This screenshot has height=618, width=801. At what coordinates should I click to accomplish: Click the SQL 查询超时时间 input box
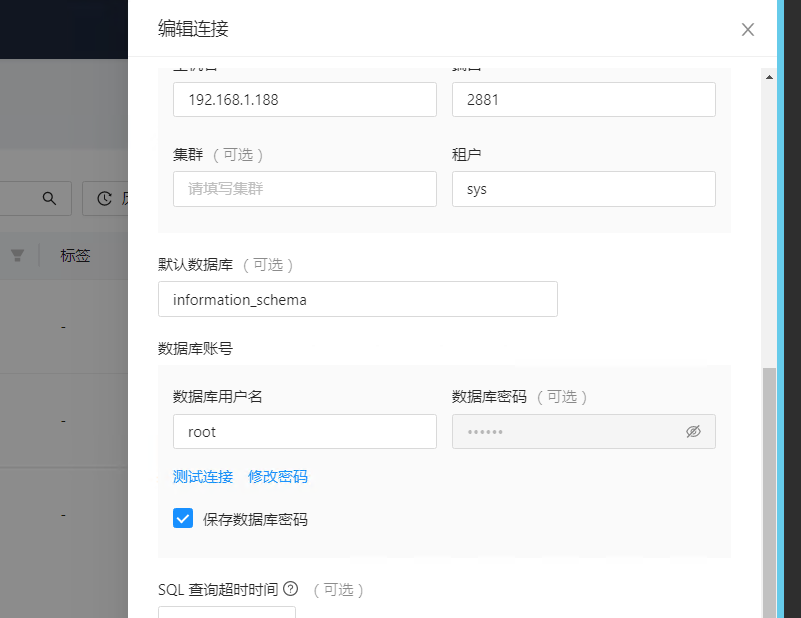click(227, 611)
